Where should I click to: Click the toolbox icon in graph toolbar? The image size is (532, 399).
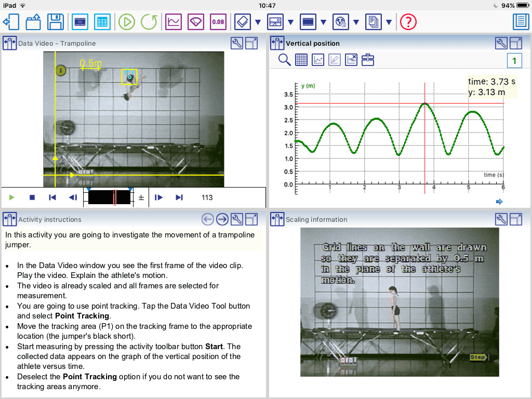(368, 60)
